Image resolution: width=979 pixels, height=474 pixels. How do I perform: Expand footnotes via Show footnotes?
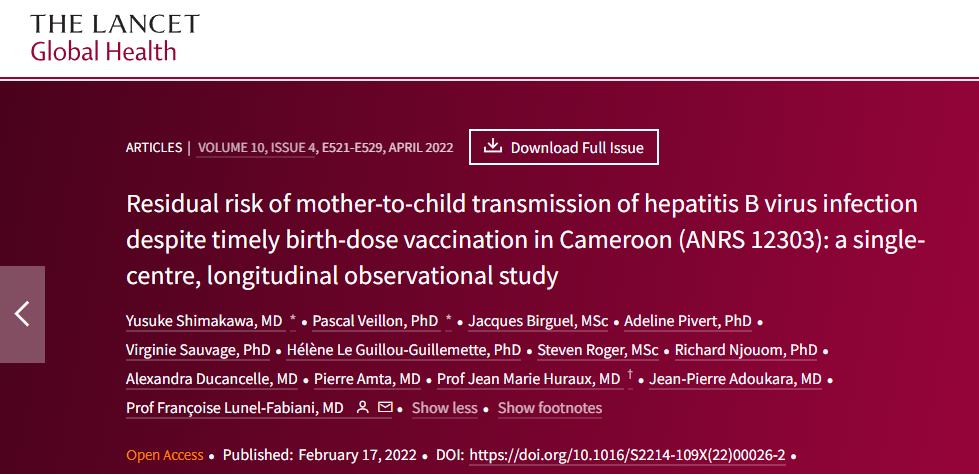coord(549,408)
